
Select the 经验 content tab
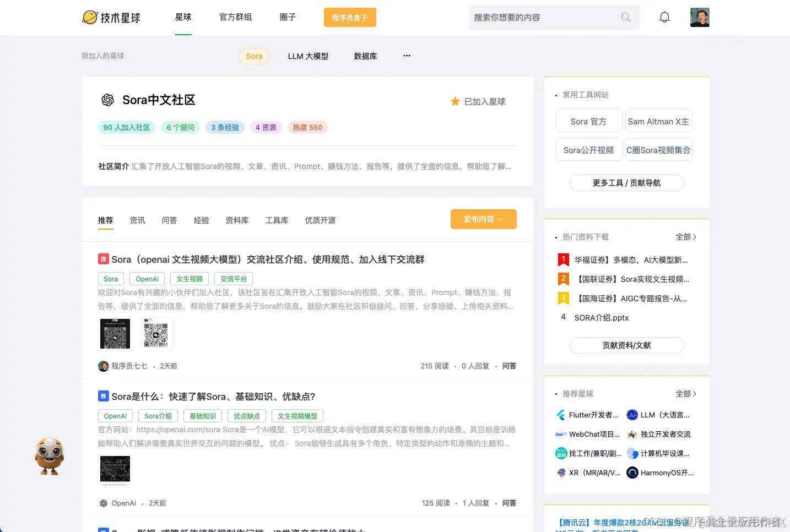coord(202,220)
